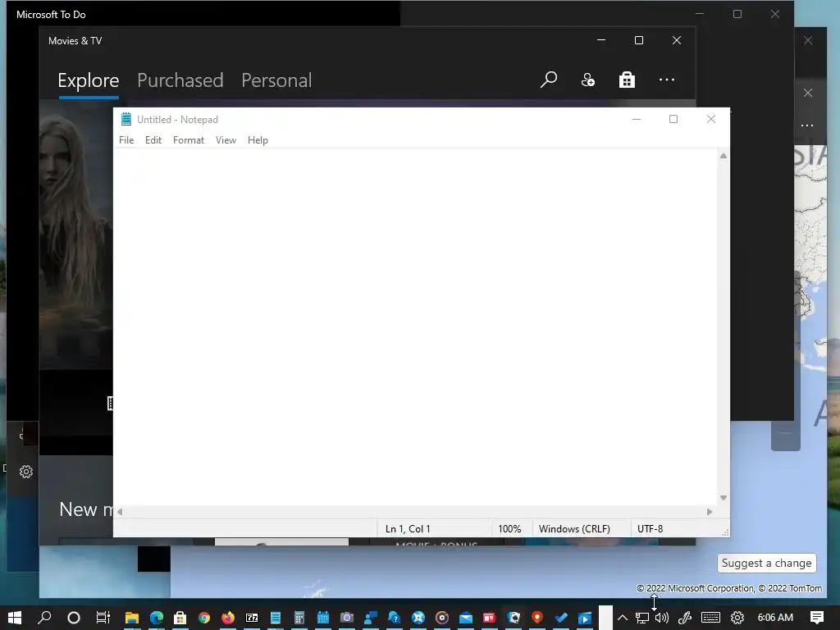Switch to Notepad via its taskbar icon

pyautogui.click(x=276, y=618)
